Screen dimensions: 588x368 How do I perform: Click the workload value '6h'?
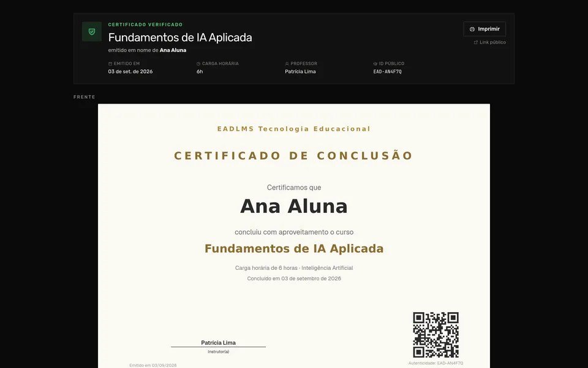(200, 71)
